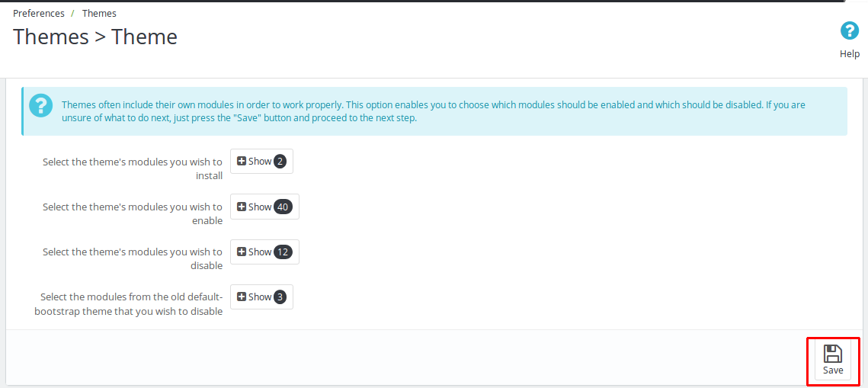Go to Themes in the breadcrumb

pyautogui.click(x=99, y=13)
